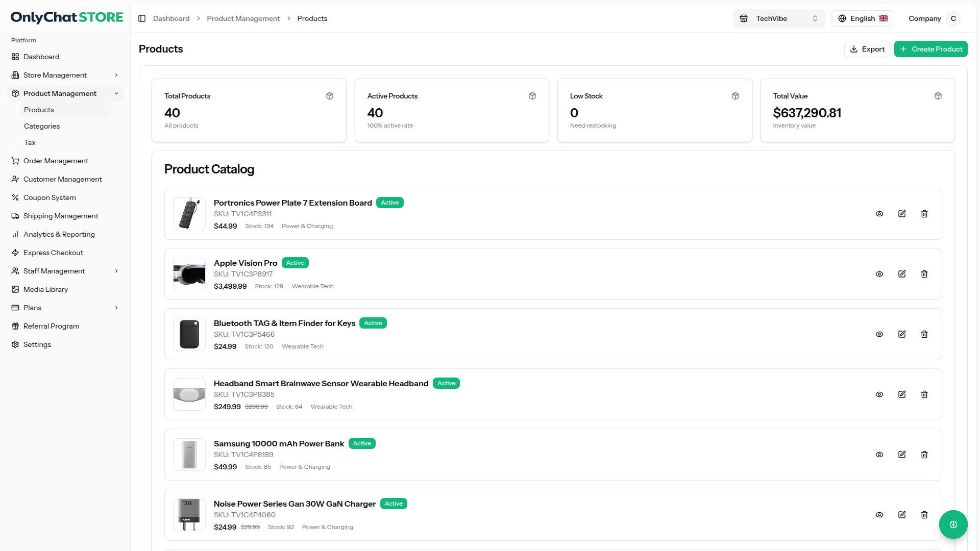Click the cube icon on Total Value card
Screen dimensions: 980x551
938,96
